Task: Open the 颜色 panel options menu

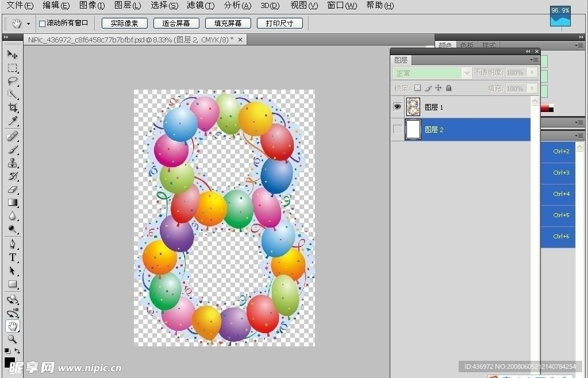Action: [x=579, y=46]
